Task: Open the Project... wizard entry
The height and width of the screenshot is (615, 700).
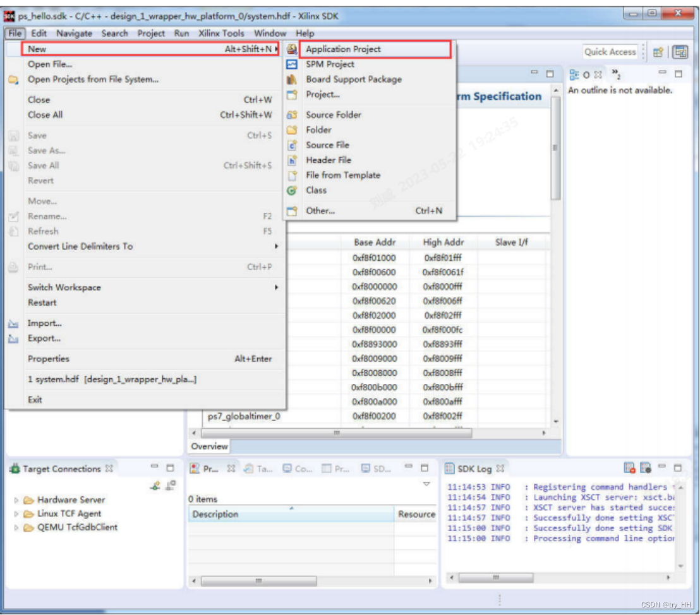Action: [323, 95]
